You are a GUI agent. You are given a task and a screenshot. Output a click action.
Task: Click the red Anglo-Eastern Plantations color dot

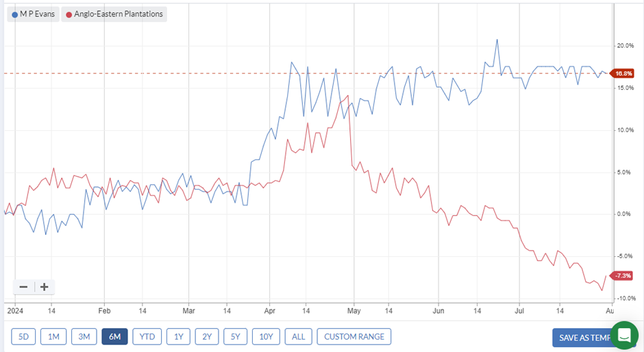coord(69,14)
